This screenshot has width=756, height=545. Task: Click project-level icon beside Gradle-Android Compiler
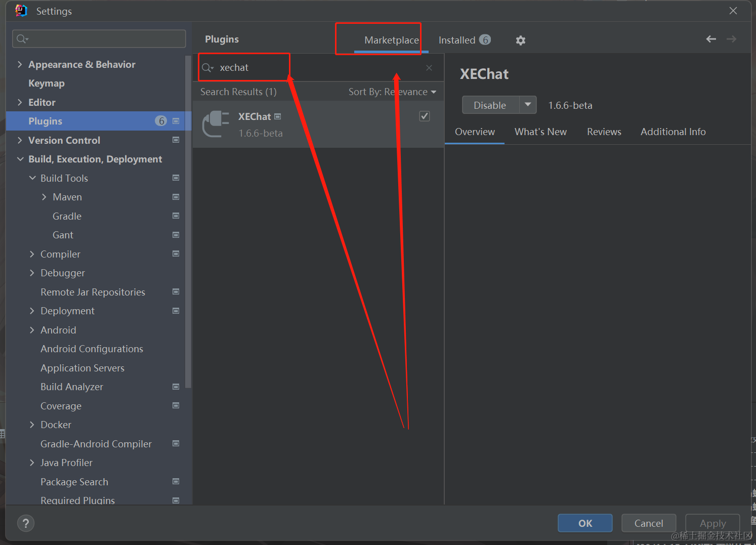[x=176, y=443]
